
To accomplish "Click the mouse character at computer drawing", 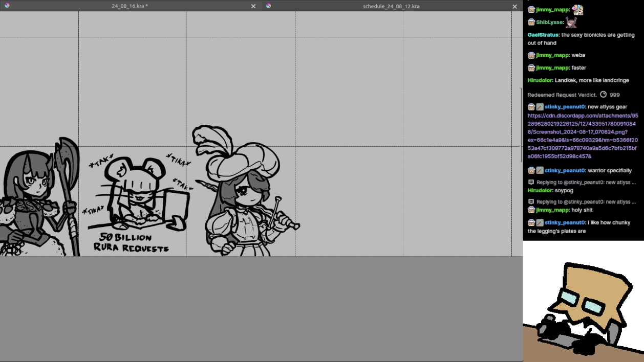I will pyautogui.click(x=138, y=194).
